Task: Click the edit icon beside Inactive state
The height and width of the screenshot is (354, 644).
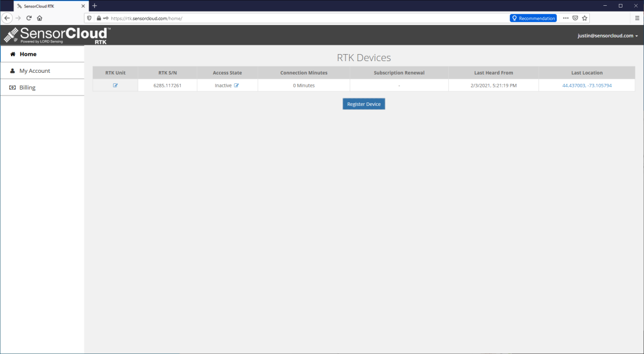Action: pos(237,86)
